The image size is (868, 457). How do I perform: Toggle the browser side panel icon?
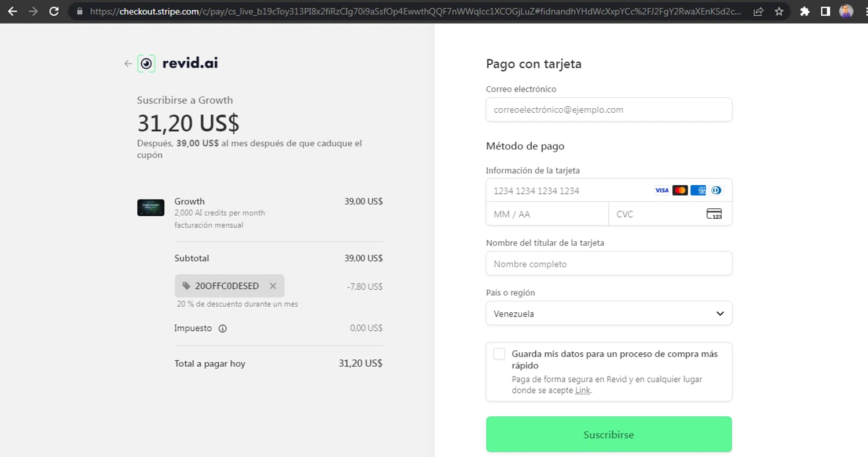click(825, 11)
